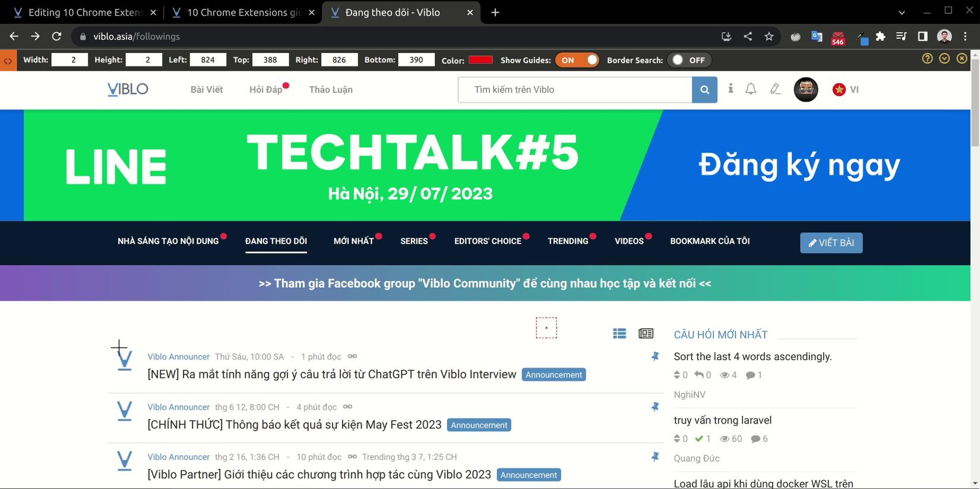
Task: Open the 'Hỏi Đáp' menu item
Action: (265, 90)
